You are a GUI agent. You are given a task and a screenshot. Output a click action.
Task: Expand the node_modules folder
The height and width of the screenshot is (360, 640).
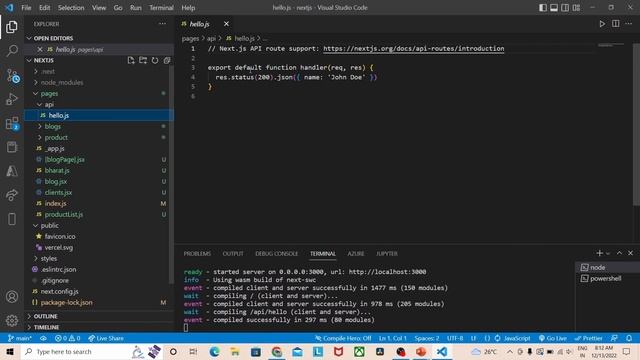pos(61,82)
